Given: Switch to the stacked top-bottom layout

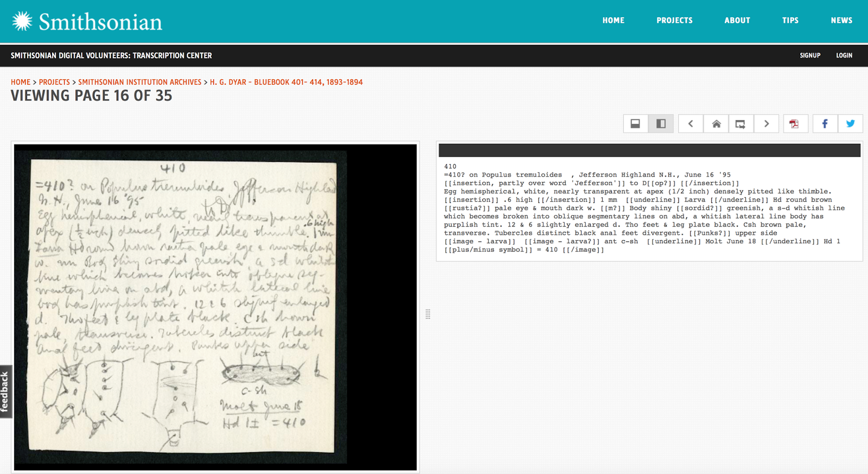Looking at the screenshot, I should [x=635, y=124].
